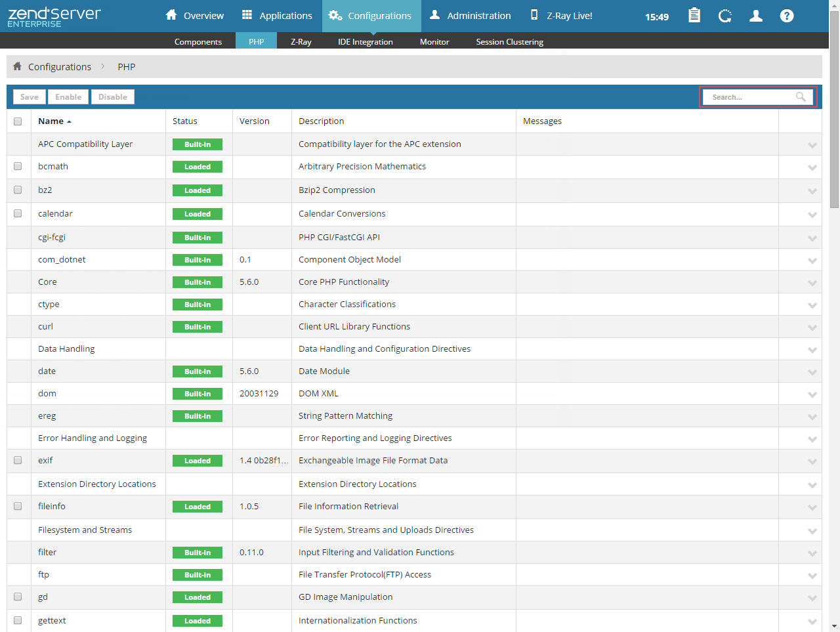Toggle the select-all checkbox in header
Screen dimensions: 840x632
point(18,121)
